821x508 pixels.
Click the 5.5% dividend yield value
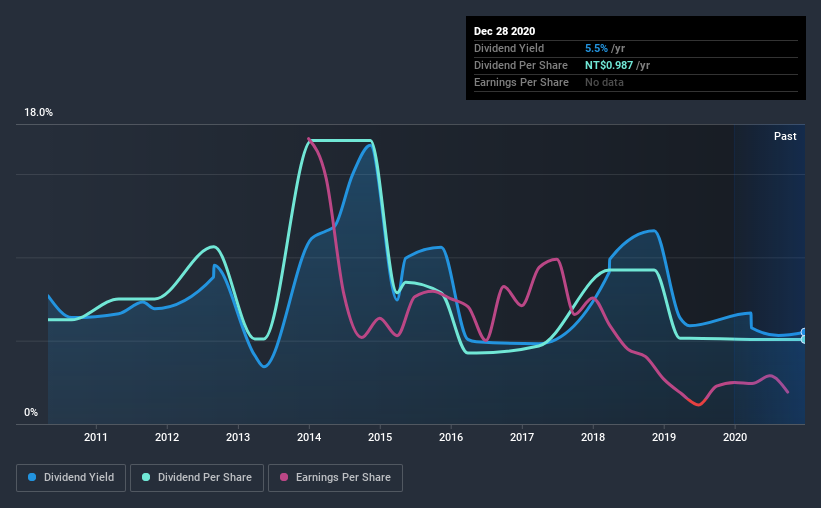click(x=596, y=48)
